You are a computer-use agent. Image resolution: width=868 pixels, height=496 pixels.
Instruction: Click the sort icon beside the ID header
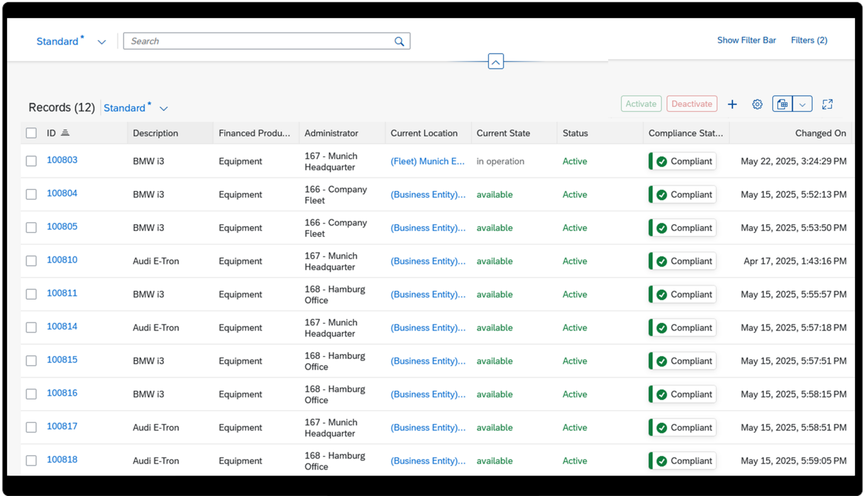(65, 133)
